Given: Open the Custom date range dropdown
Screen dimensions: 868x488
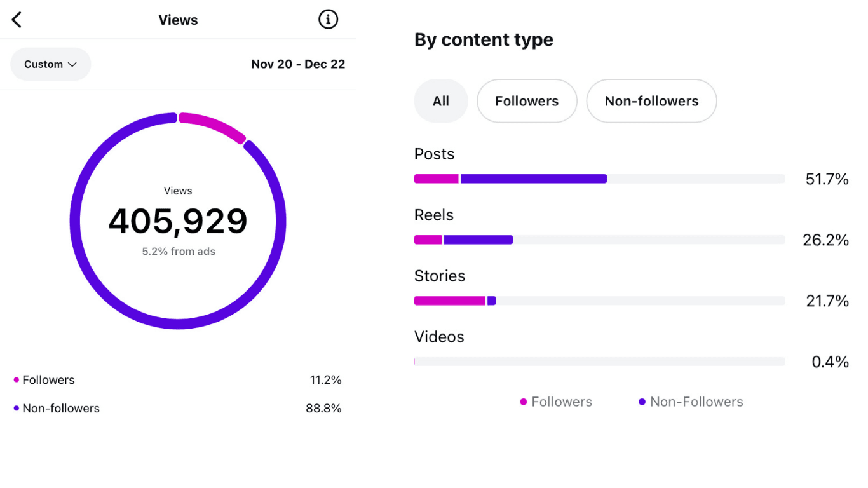Looking at the screenshot, I should coord(51,64).
